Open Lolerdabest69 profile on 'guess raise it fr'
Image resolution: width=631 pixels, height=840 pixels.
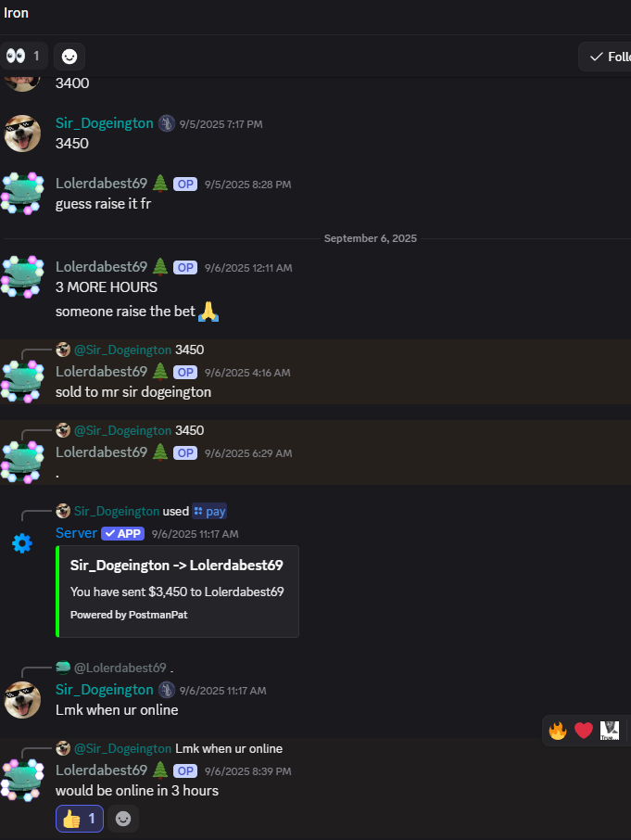101,184
